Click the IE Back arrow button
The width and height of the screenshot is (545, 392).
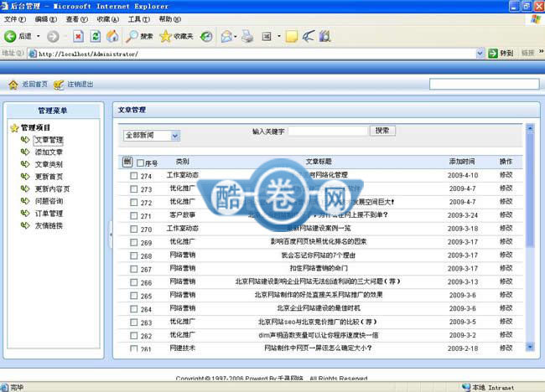10,36
